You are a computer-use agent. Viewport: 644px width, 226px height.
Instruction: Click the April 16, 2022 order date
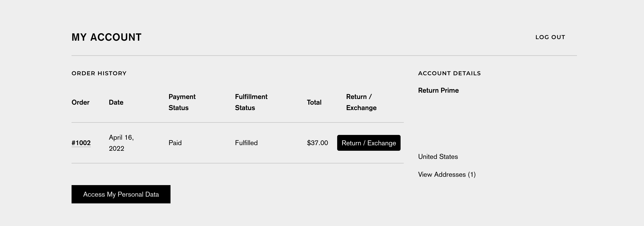coord(121,143)
